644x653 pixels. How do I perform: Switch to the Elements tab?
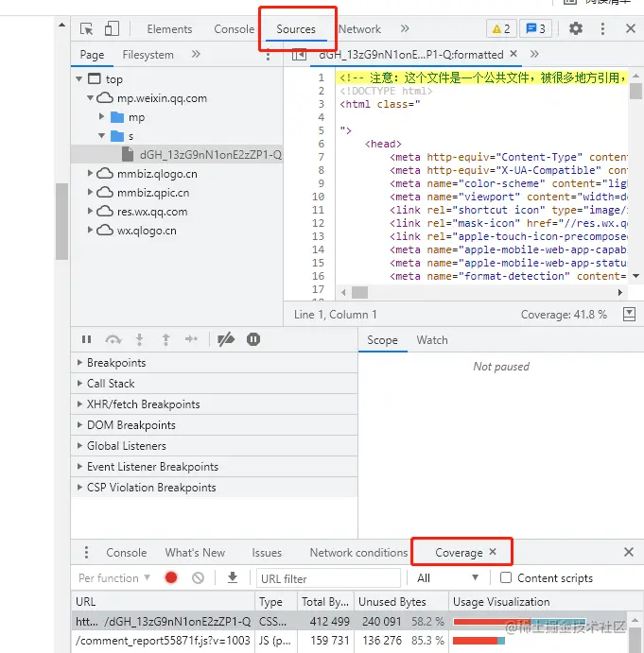169,29
